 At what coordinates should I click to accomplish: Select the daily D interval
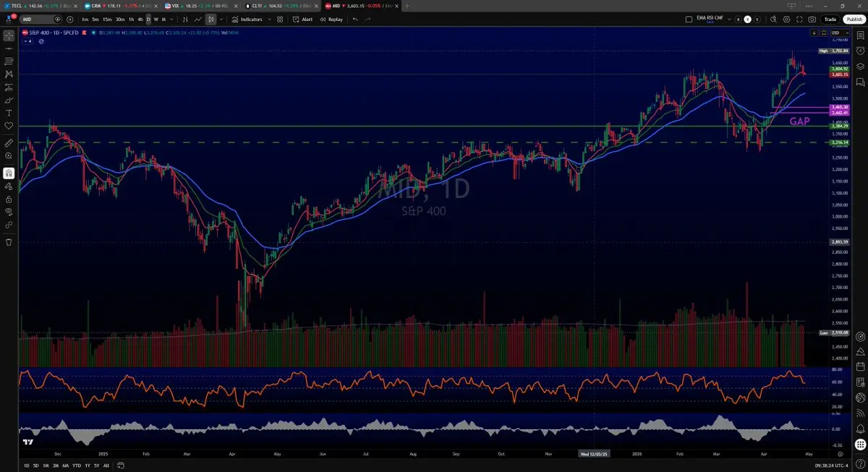coord(148,20)
